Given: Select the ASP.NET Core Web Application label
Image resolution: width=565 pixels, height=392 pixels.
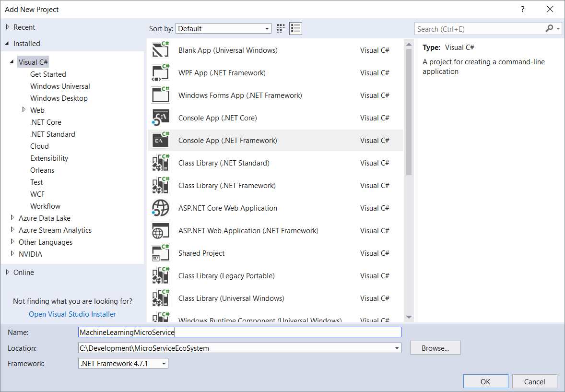Looking at the screenshot, I should coord(228,208).
